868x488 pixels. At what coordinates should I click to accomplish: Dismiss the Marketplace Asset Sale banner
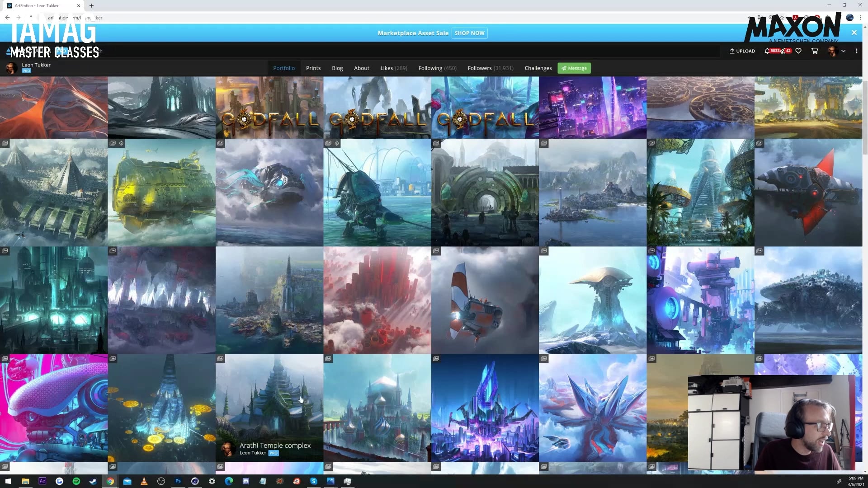click(854, 33)
